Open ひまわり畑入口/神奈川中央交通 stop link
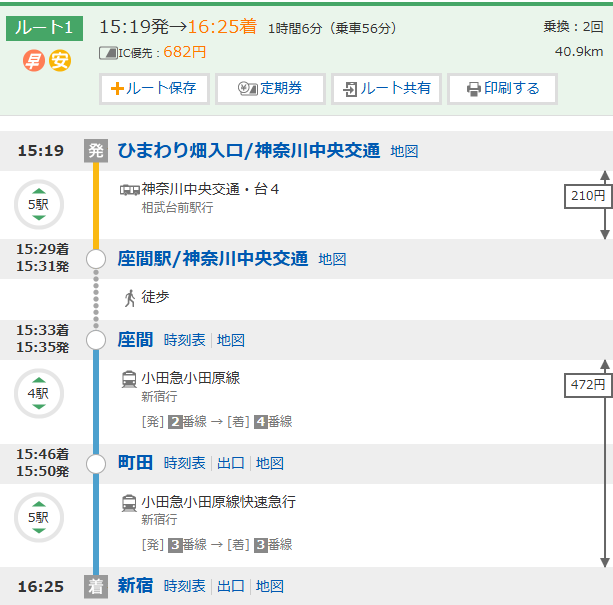Screen dimensions: 613x605 [249, 151]
